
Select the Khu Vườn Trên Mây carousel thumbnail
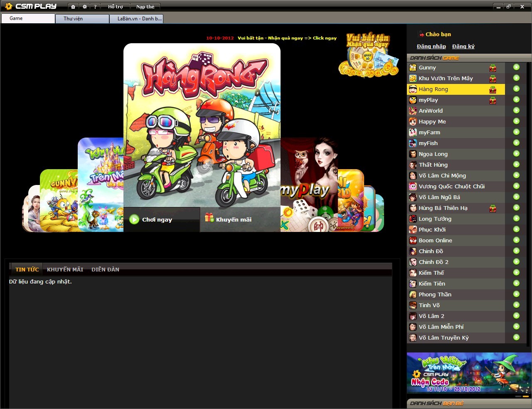pos(101,185)
